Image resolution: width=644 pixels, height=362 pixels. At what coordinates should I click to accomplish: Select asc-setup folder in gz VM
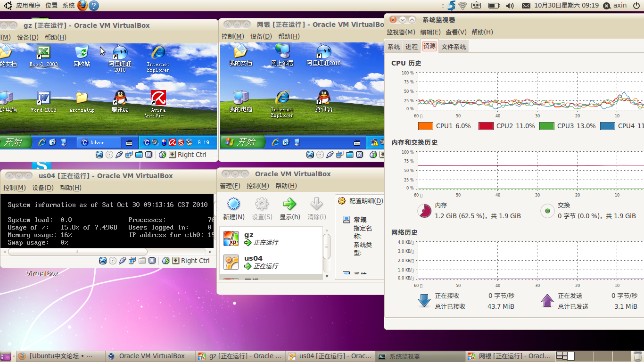[82, 101]
